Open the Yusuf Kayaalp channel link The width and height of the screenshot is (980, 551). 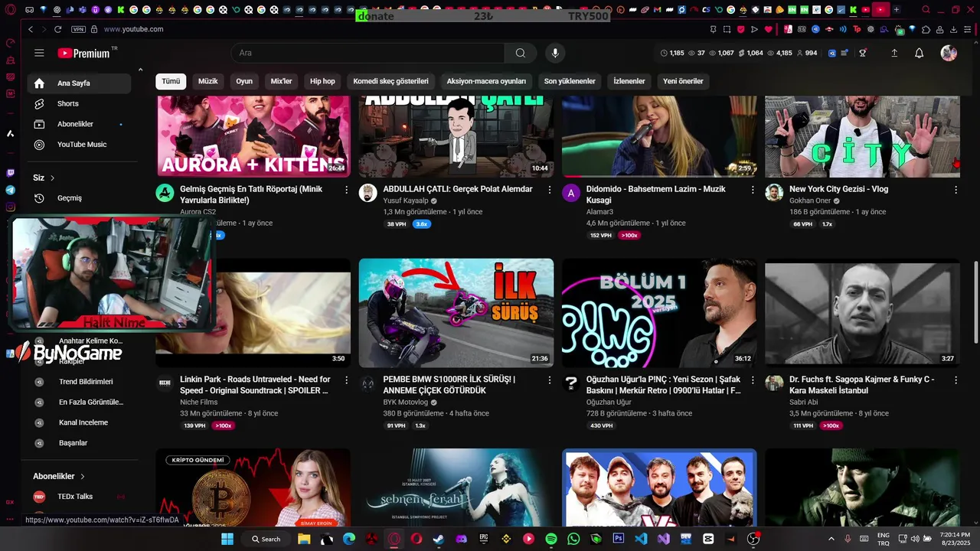point(406,201)
